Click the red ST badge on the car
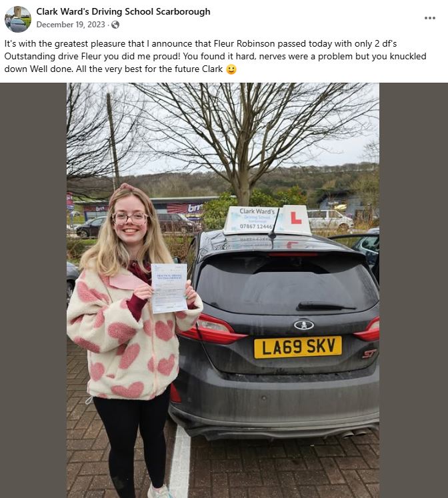Screen dimensions: 448x498 [369, 354]
